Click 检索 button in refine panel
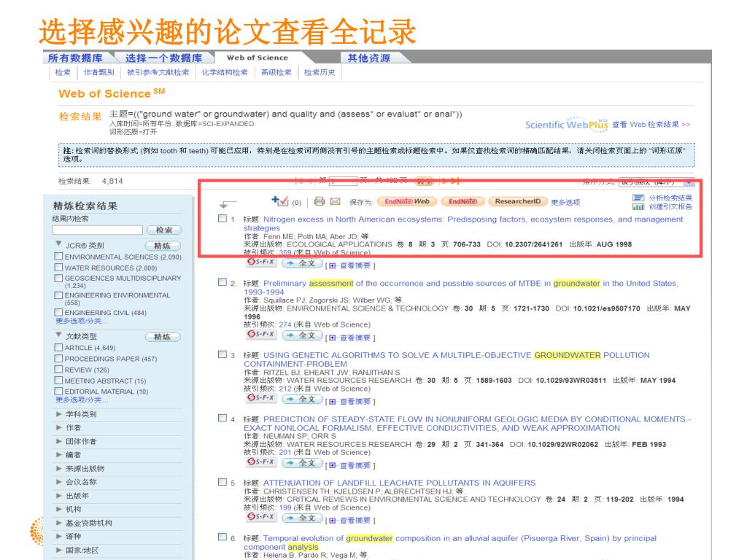The image size is (747, 560). 164,230
